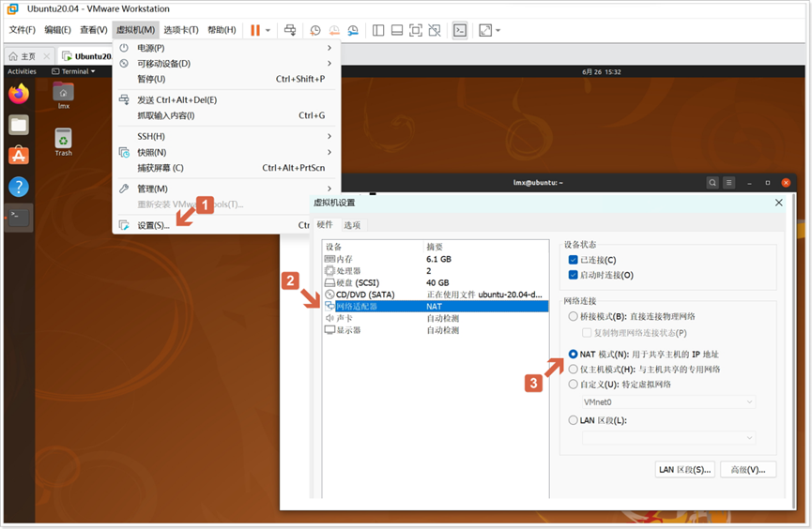The image size is (812, 529).
Task: Click the unity mode toolbar icon
Action: (x=435, y=31)
